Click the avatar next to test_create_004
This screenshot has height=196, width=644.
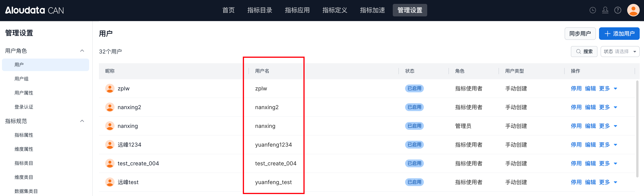[110, 163]
